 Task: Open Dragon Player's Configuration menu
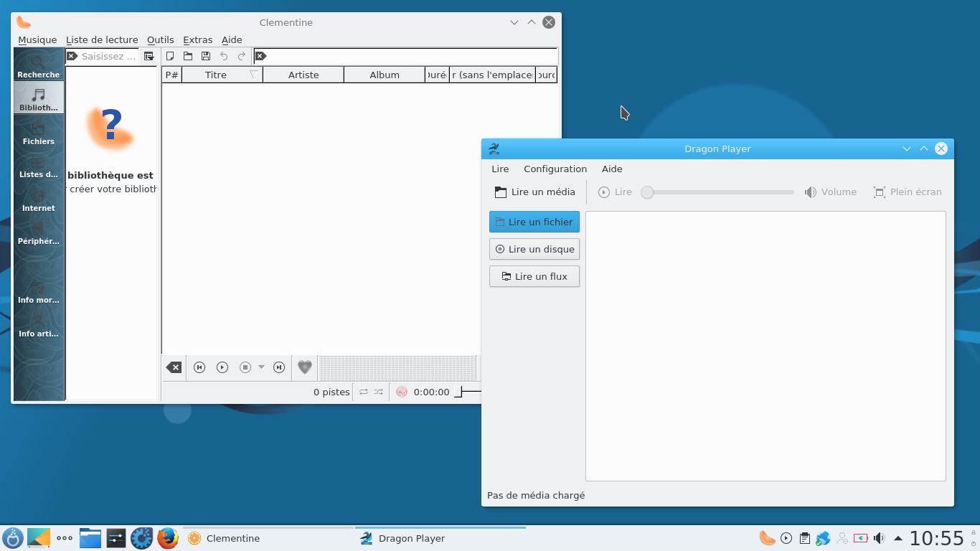555,169
